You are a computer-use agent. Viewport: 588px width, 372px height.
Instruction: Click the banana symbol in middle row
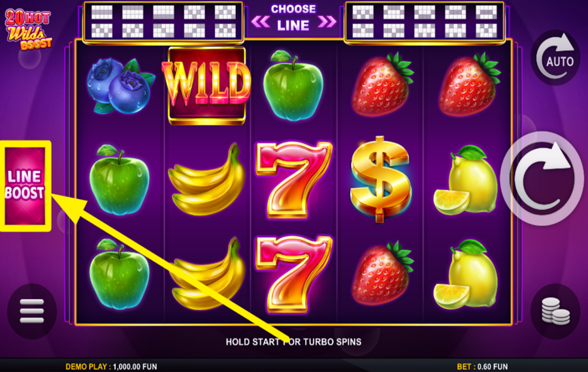click(206, 180)
